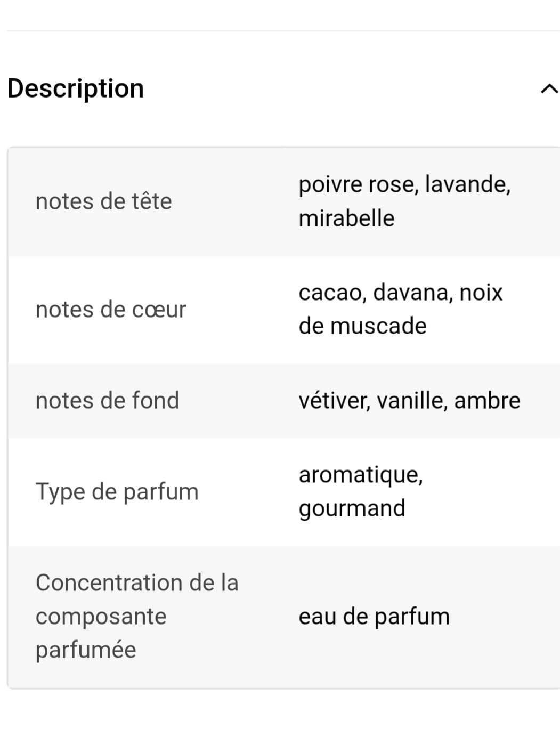Image resolution: width=560 pixels, height=753 pixels.
Task: Click the word "mirabelle" in top notes
Action: 346,218
